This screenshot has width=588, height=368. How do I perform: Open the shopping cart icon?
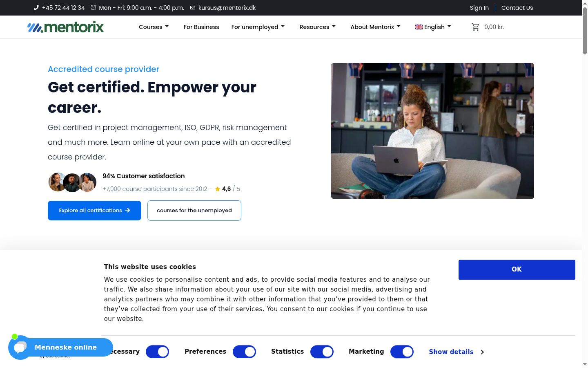point(475,27)
